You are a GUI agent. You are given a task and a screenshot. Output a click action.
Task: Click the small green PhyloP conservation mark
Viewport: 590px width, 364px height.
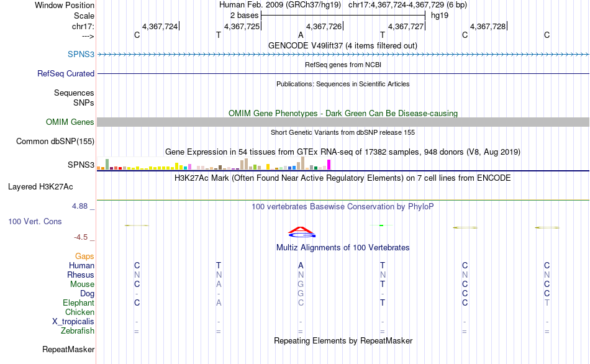381,225
